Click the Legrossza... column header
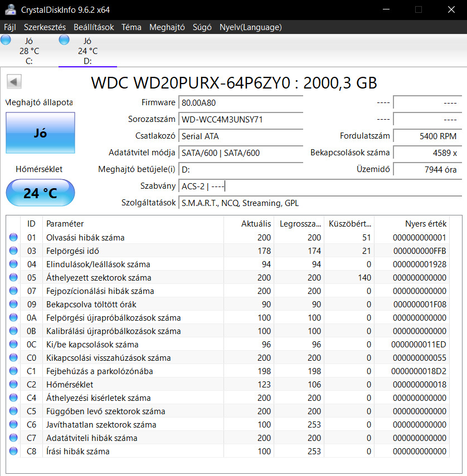The width and height of the screenshot is (467, 476). 299,224
